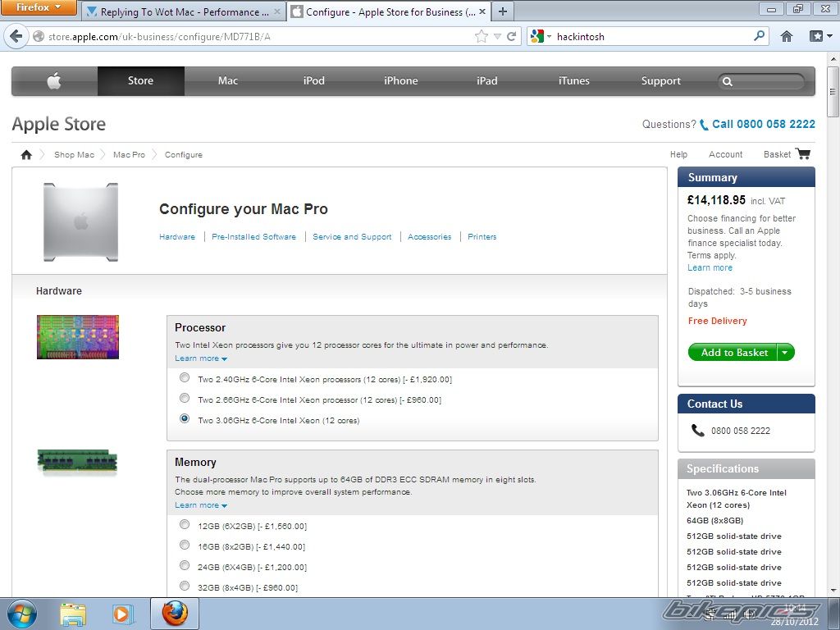Open the Mac navigation menu item
The image size is (840, 630).
pyautogui.click(x=228, y=81)
